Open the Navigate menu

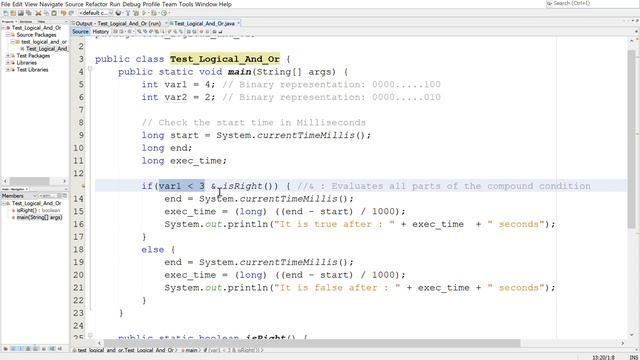[51, 4]
